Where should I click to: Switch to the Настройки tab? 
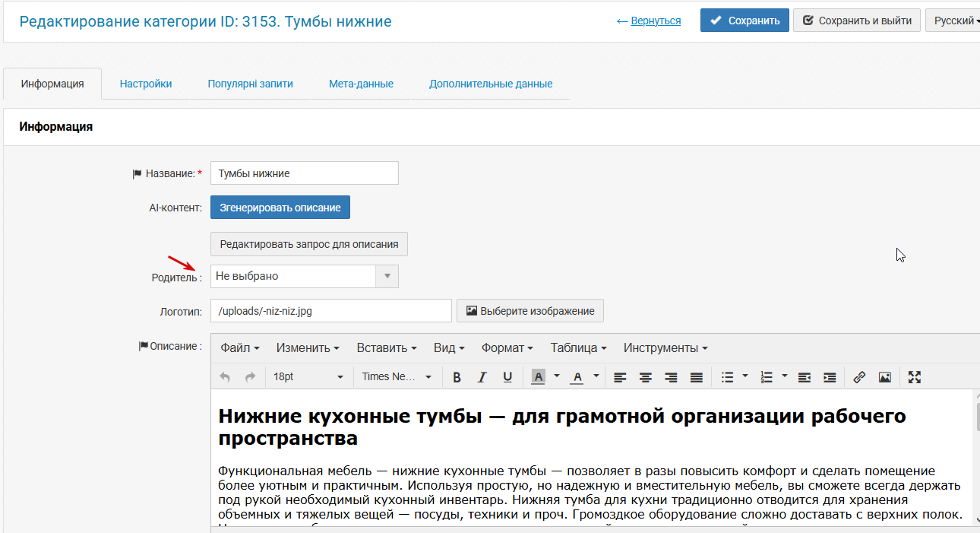tap(146, 84)
